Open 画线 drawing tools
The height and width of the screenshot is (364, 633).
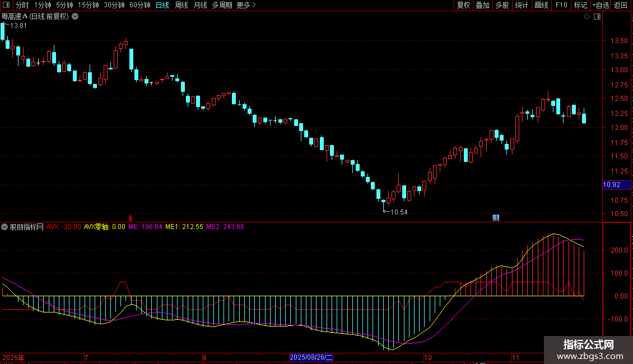(541, 6)
